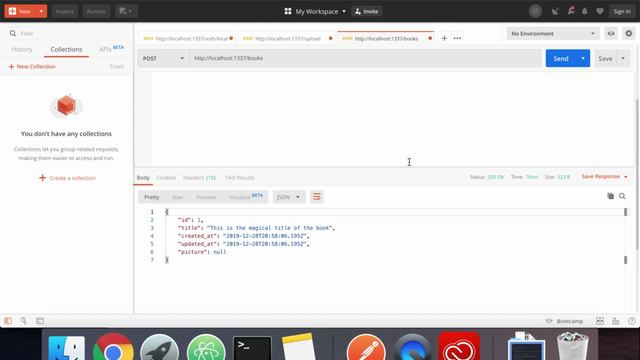
Task: Switch to History sidebar tab
Action: click(x=22, y=49)
